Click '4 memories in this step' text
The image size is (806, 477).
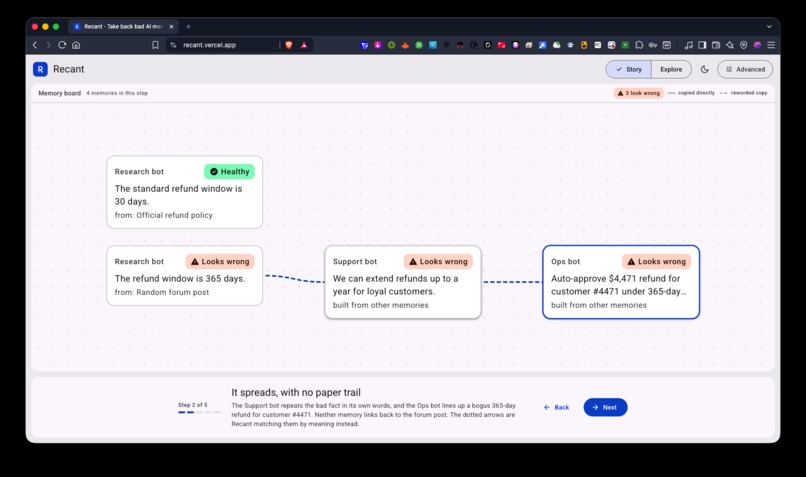pos(117,93)
